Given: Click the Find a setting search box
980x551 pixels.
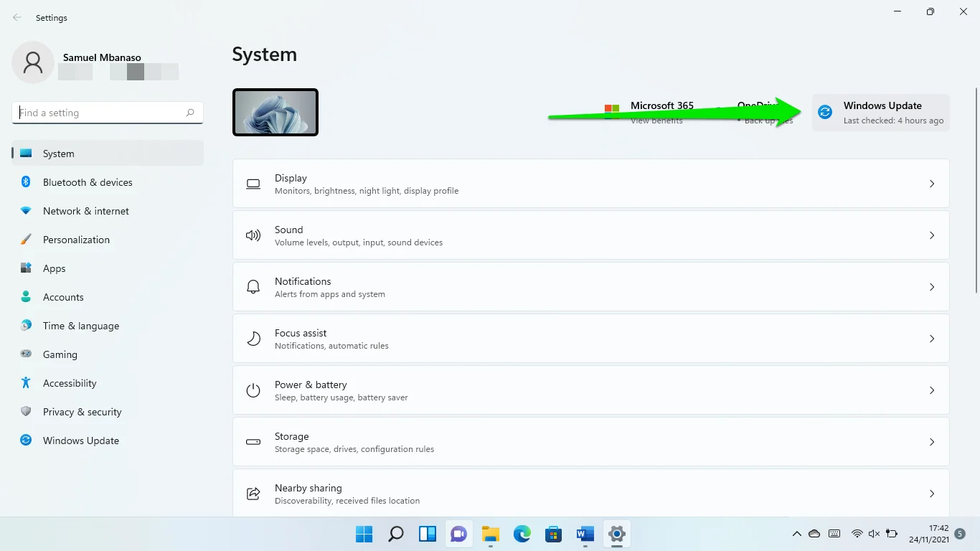Looking at the screenshot, I should tap(108, 113).
